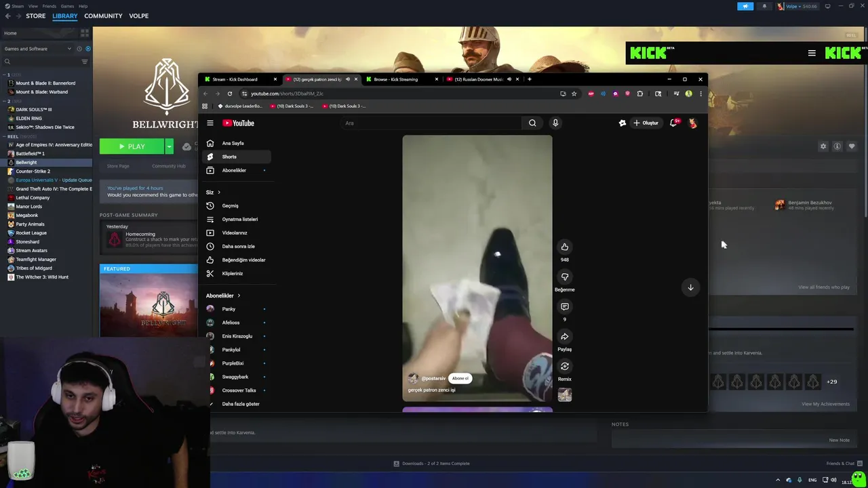The width and height of the screenshot is (868, 488).
Task: Open YouTube notifications bell
Action: pyautogui.click(x=673, y=123)
